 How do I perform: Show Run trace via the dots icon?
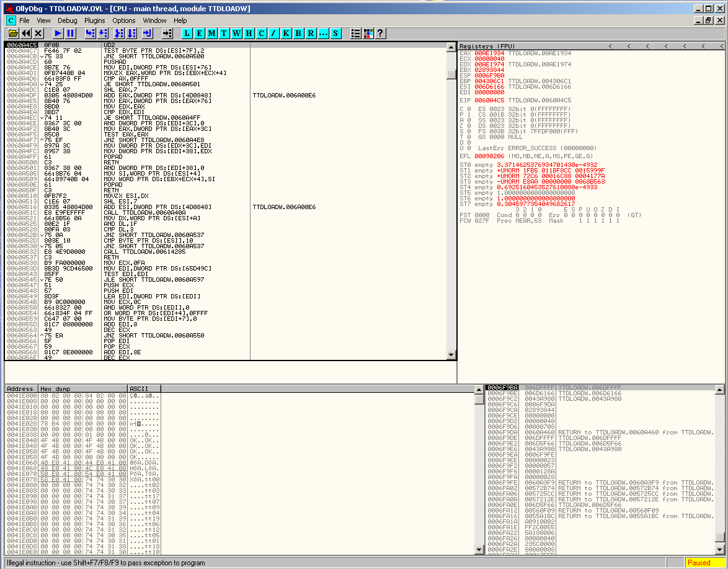pyautogui.click(x=323, y=33)
